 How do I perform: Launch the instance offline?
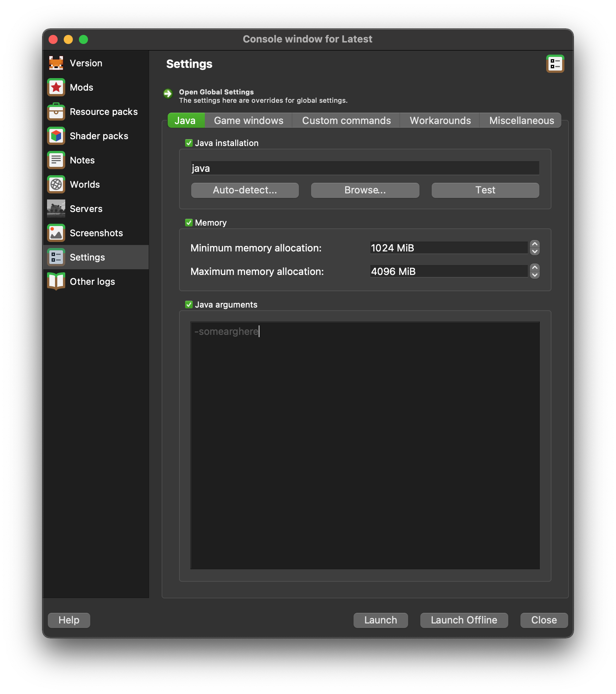(464, 620)
